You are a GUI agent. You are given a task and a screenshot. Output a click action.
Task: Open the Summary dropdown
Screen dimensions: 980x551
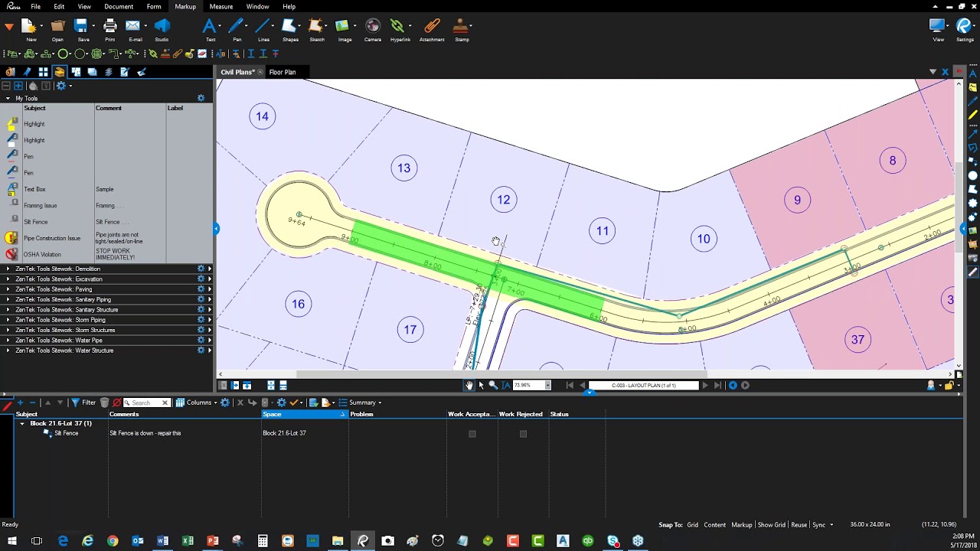pyautogui.click(x=361, y=403)
